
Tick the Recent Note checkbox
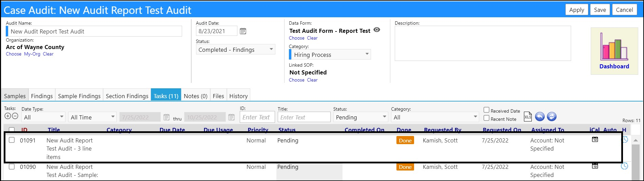[486, 118]
